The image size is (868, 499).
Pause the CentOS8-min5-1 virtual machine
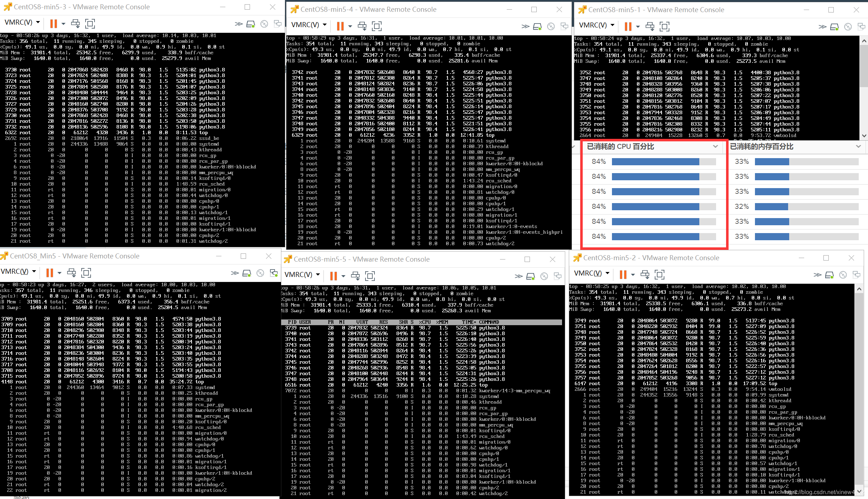pyautogui.click(x=628, y=26)
